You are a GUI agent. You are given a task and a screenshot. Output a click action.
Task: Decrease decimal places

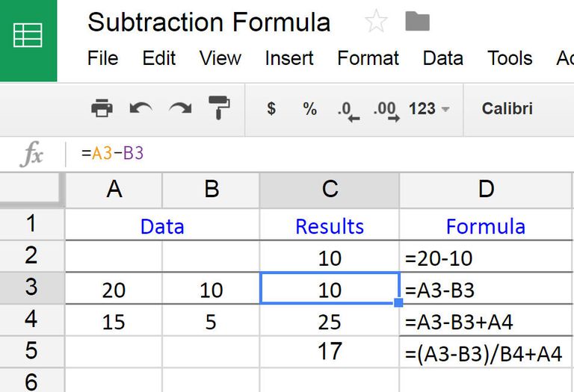(x=348, y=111)
